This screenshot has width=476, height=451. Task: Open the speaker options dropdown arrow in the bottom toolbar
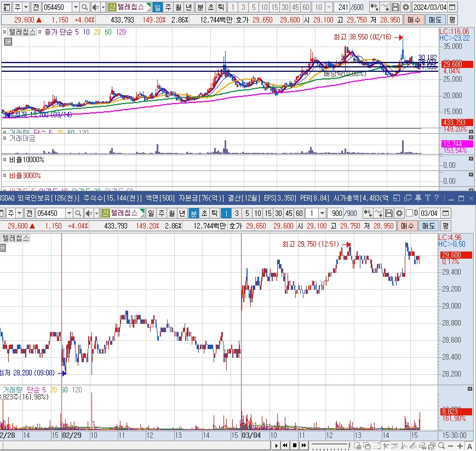[96, 213]
